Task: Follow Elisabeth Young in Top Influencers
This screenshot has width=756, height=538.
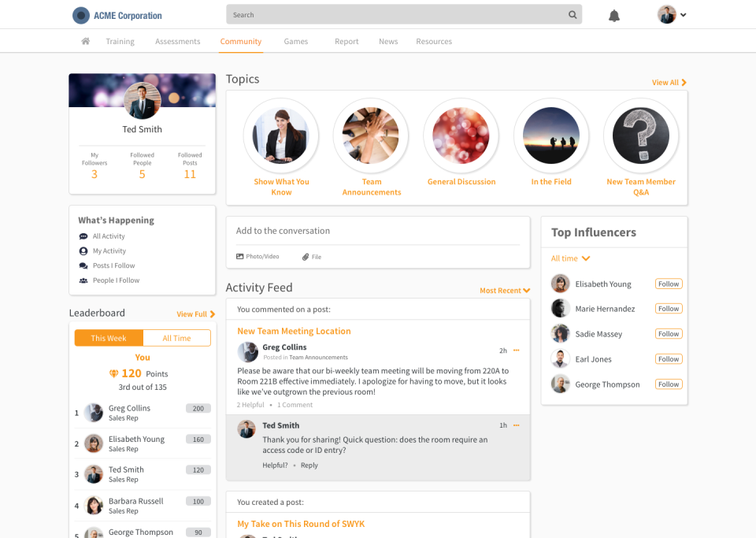Action: coord(668,284)
